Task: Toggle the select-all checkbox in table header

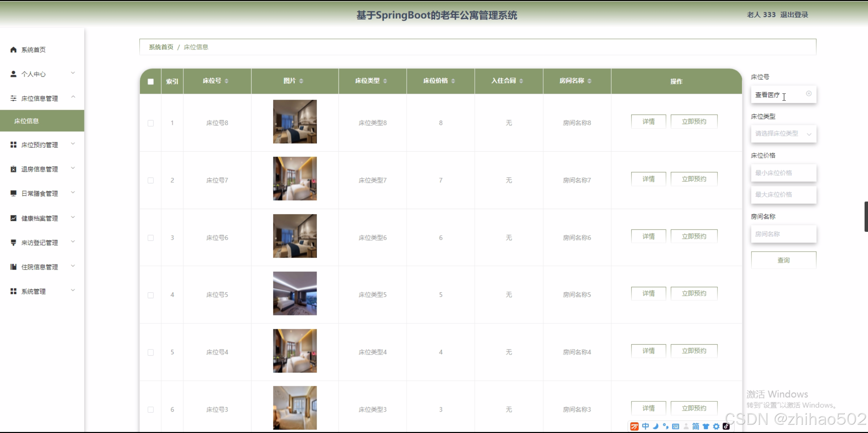Action: click(x=151, y=82)
